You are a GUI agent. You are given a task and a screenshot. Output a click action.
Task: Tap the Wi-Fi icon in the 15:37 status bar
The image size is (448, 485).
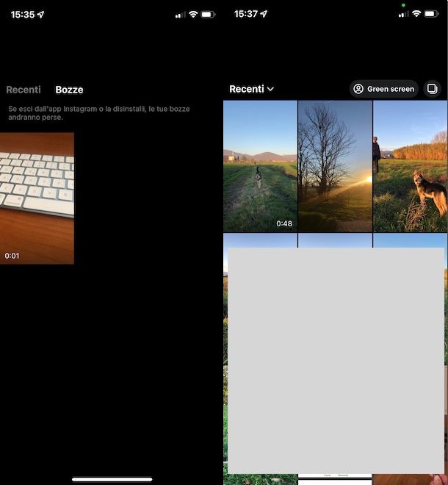tap(416, 14)
